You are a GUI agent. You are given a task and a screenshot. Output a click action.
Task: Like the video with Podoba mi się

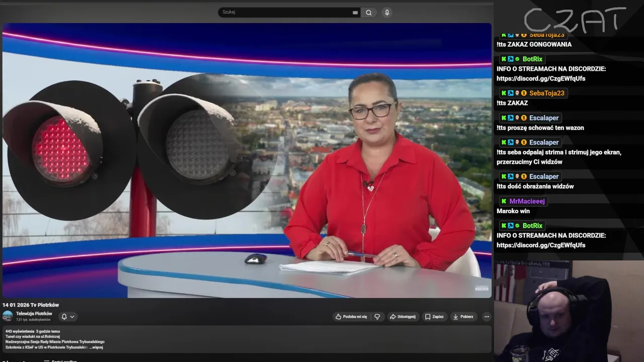351,317
